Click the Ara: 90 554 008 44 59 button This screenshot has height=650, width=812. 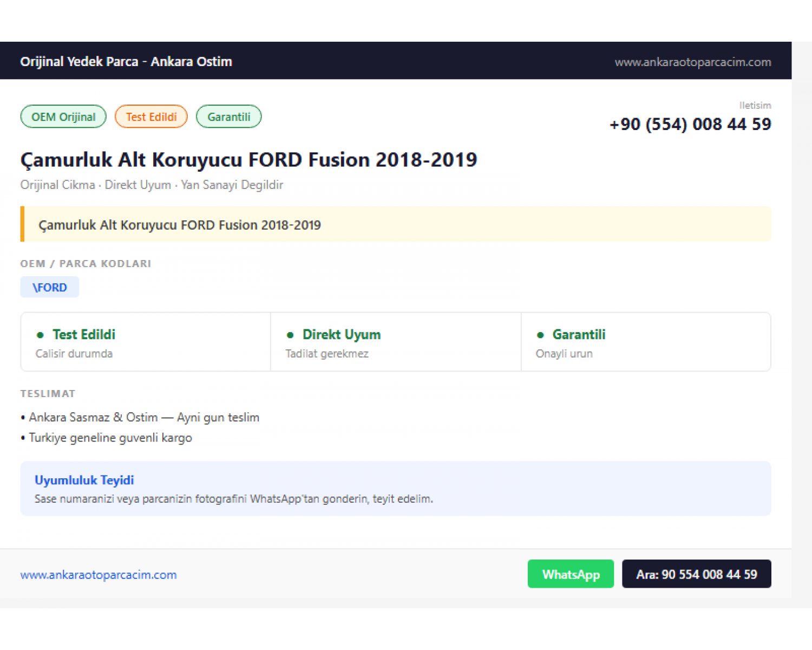(x=696, y=574)
